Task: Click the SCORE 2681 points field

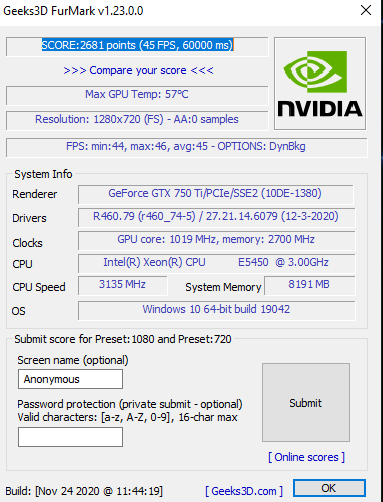Action: click(x=137, y=46)
